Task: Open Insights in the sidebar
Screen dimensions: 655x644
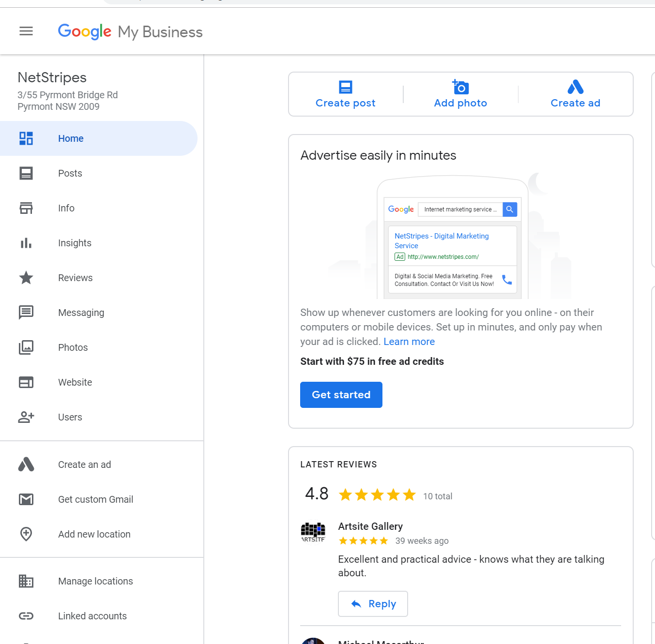Action: point(99,243)
